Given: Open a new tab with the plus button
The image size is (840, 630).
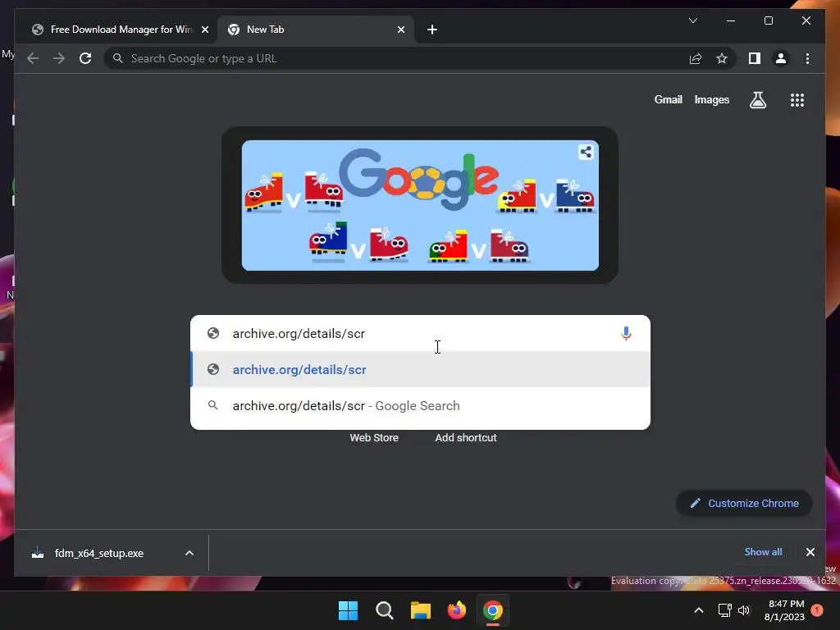Looking at the screenshot, I should click(432, 30).
